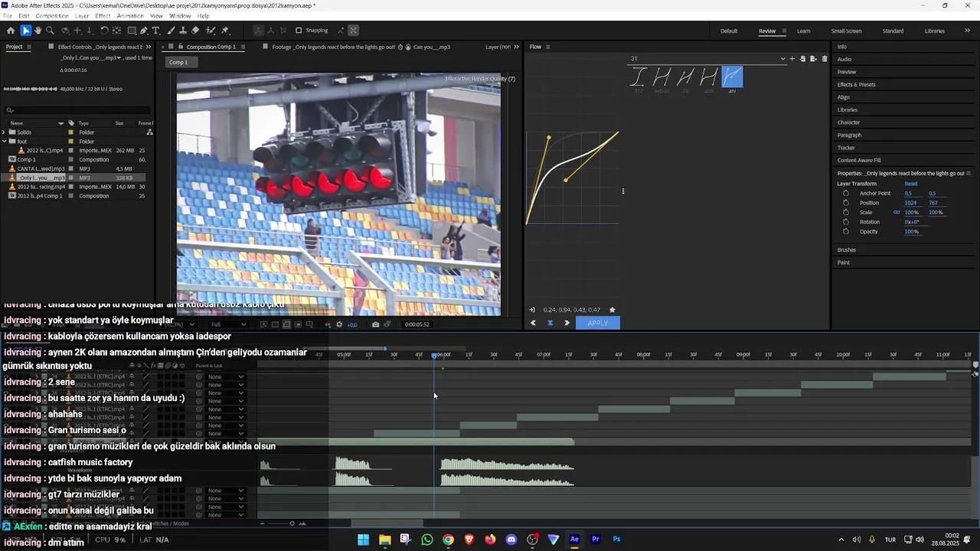Open the Effect menu

tap(103, 15)
